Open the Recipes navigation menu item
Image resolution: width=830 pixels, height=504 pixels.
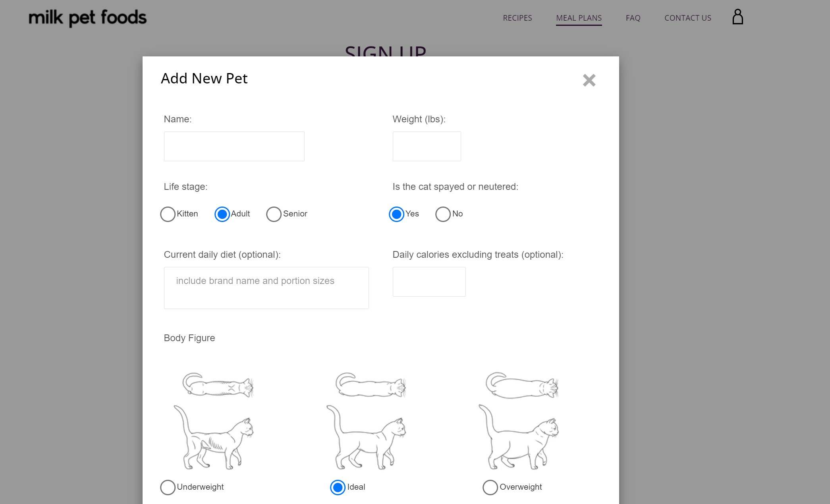[517, 18]
